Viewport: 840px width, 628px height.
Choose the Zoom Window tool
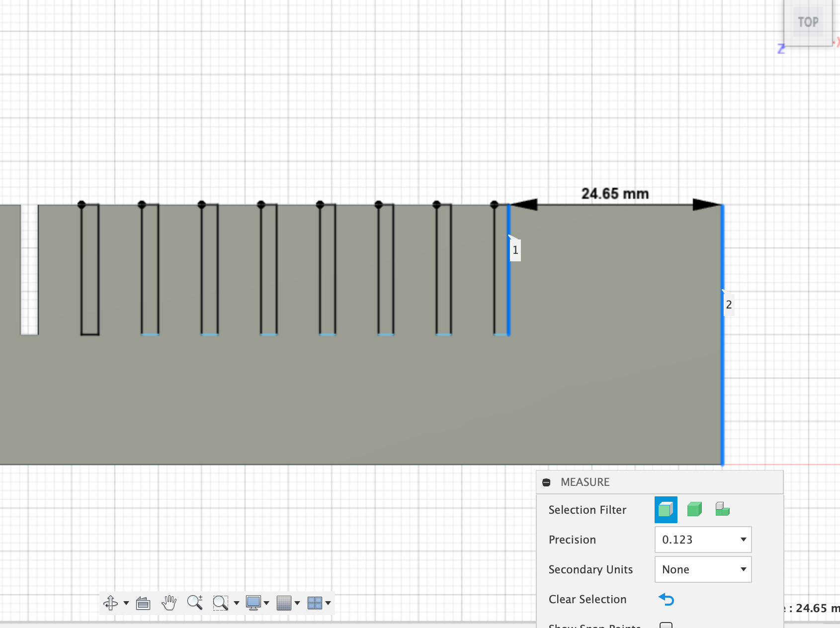click(x=220, y=603)
